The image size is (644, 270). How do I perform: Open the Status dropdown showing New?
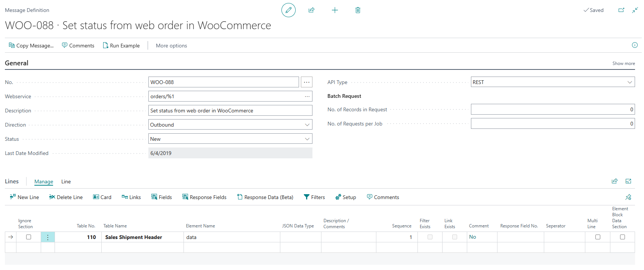coord(230,139)
